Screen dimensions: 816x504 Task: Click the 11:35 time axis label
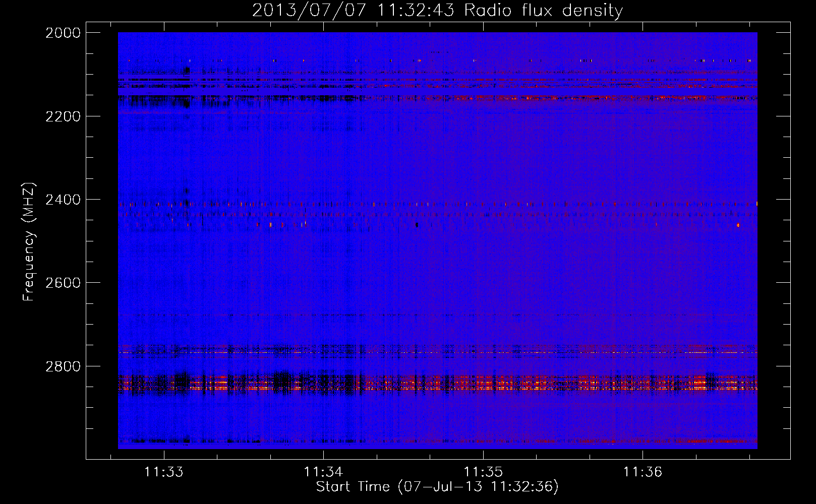point(483,472)
